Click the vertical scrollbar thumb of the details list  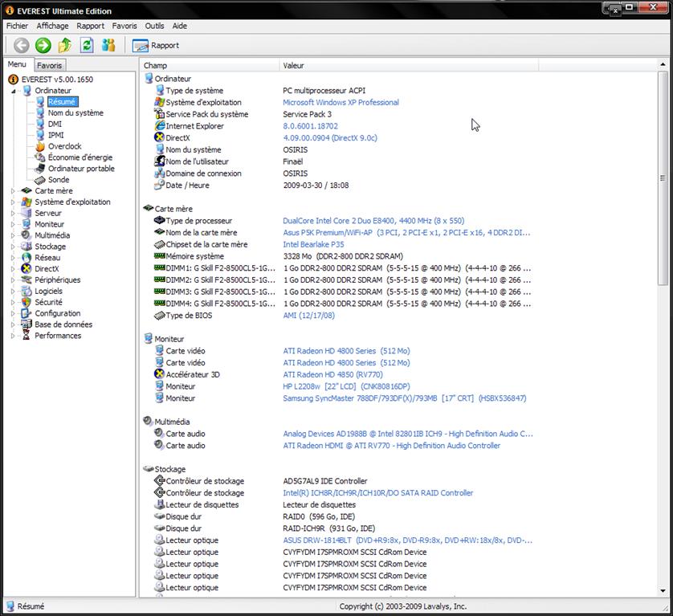coord(663,178)
